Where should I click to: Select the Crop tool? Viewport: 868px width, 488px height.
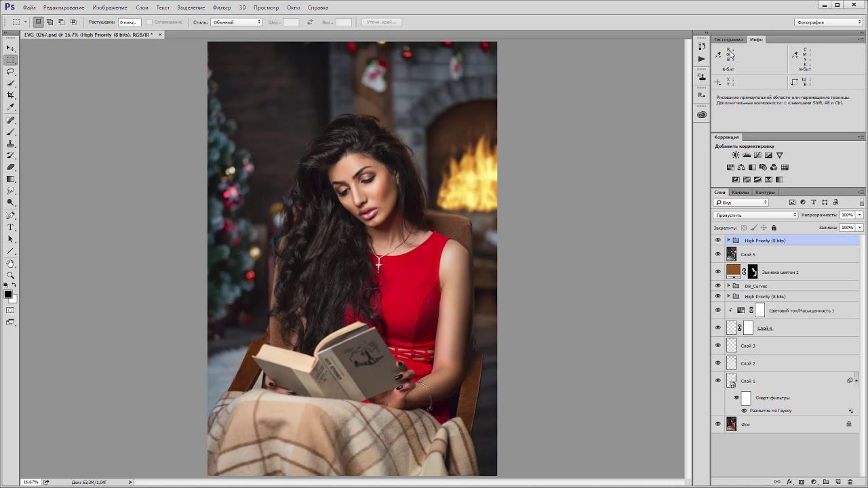point(11,95)
